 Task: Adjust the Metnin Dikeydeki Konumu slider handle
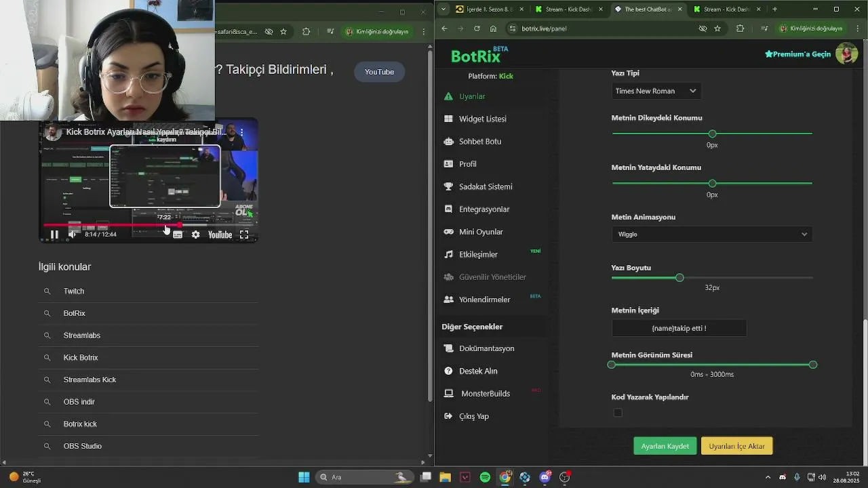click(712, 134)
